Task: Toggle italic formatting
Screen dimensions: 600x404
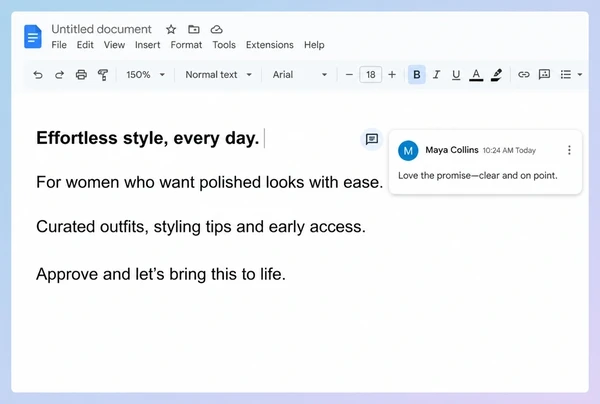Action: [436, 75]
